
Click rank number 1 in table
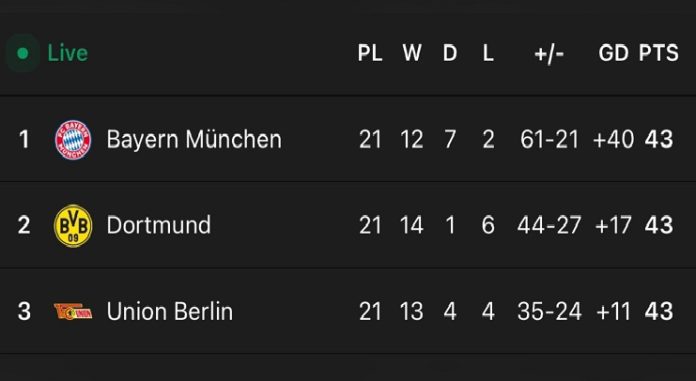click(24, 140)
